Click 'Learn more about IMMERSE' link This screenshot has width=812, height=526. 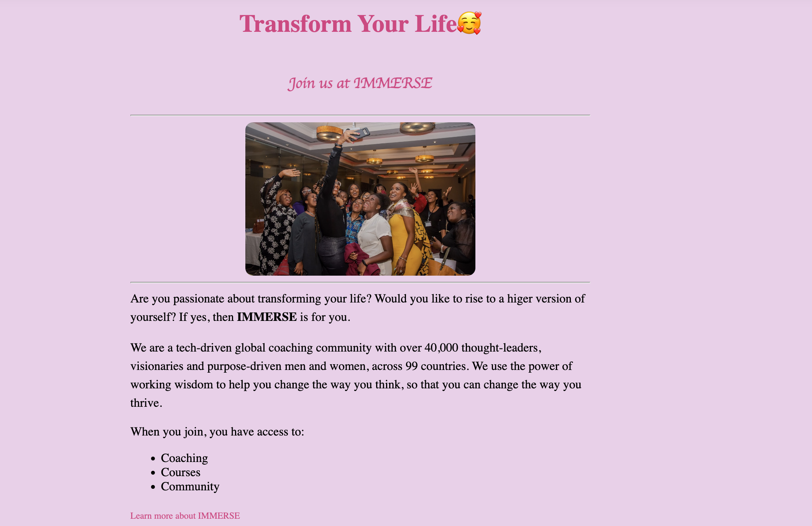tap(185, 515)
